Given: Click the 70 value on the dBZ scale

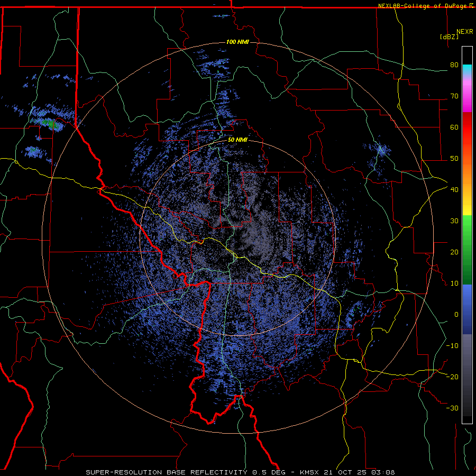Looking at the screenshot, I should pyautogui.click(x=454, y=96).
